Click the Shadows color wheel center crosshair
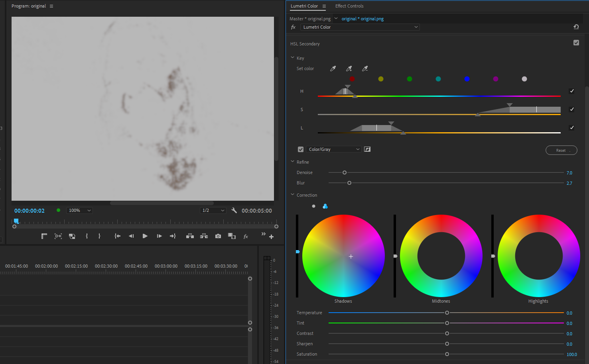This screenshot has width=589, height=364. click(x=351, y=256)
